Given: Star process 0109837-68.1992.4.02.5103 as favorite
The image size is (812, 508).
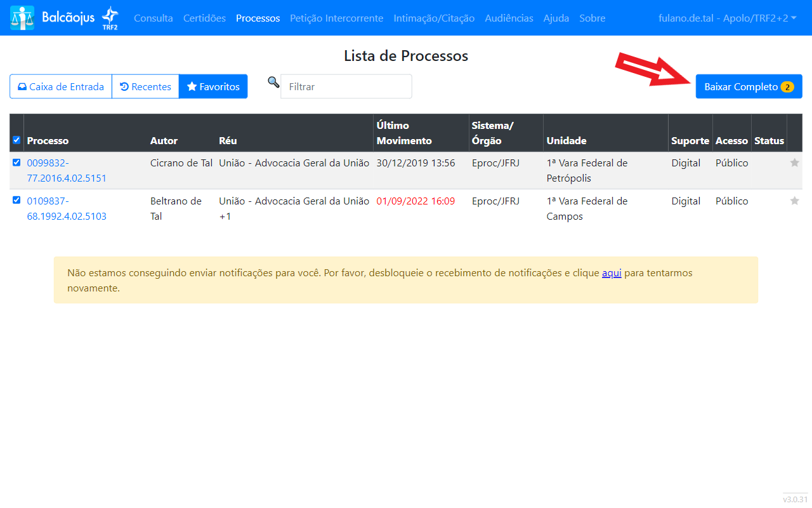Looking at the screenshot, I should tap(794, 201).
